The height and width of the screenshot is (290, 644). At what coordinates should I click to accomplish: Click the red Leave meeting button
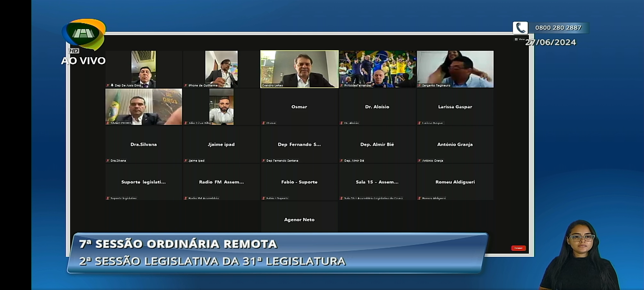[518, 248]
